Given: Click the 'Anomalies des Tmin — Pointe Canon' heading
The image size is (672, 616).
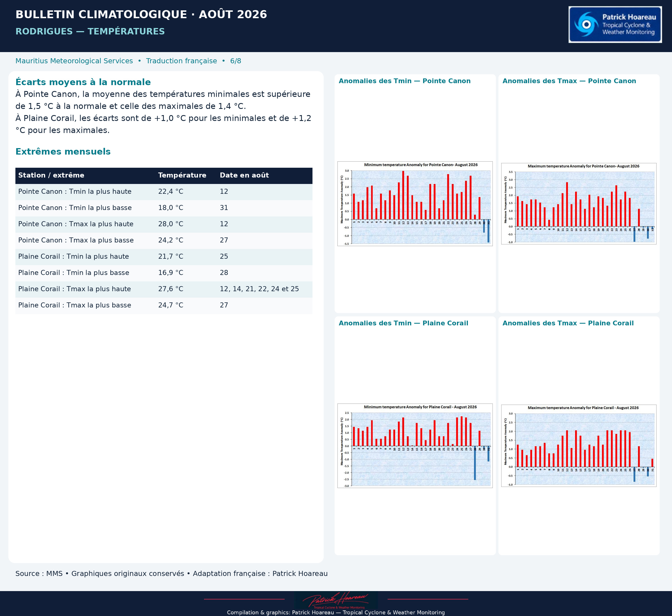Looking at the screenshot, I should pos(405,81).
